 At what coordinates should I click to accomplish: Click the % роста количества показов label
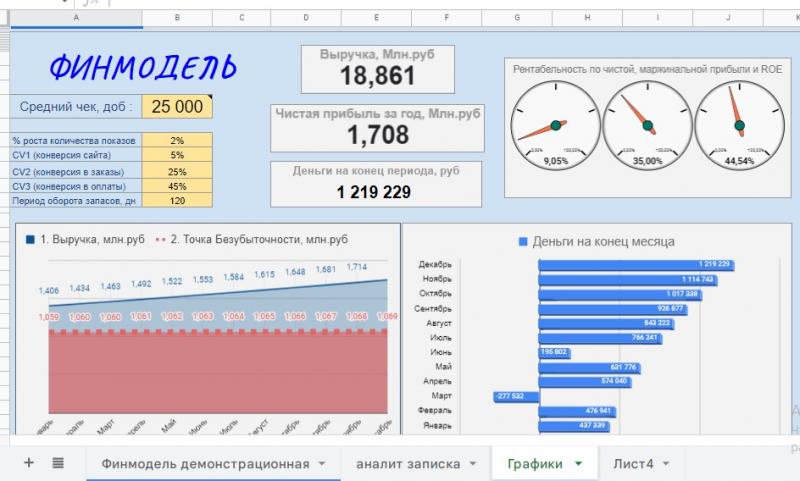click(x=74, y=141)
